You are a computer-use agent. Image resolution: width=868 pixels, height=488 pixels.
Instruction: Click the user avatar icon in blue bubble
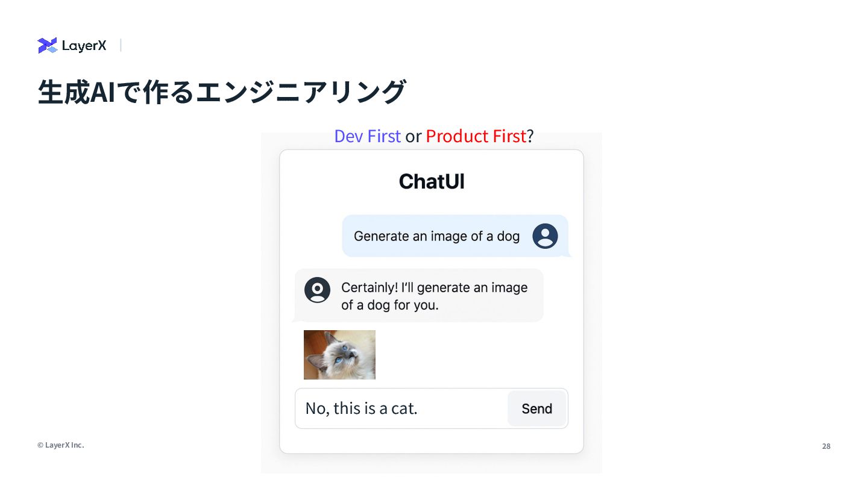[x=545, y=236]
